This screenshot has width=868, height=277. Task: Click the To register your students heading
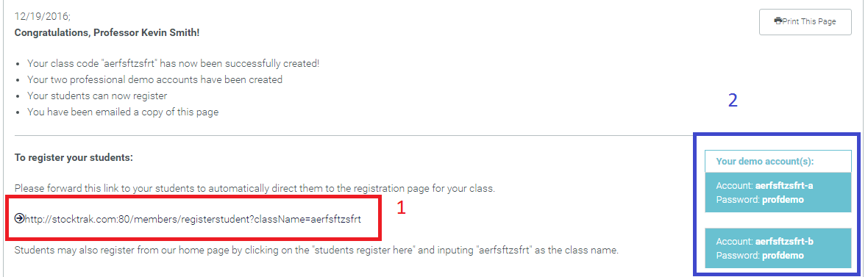(x=74, y=157)
